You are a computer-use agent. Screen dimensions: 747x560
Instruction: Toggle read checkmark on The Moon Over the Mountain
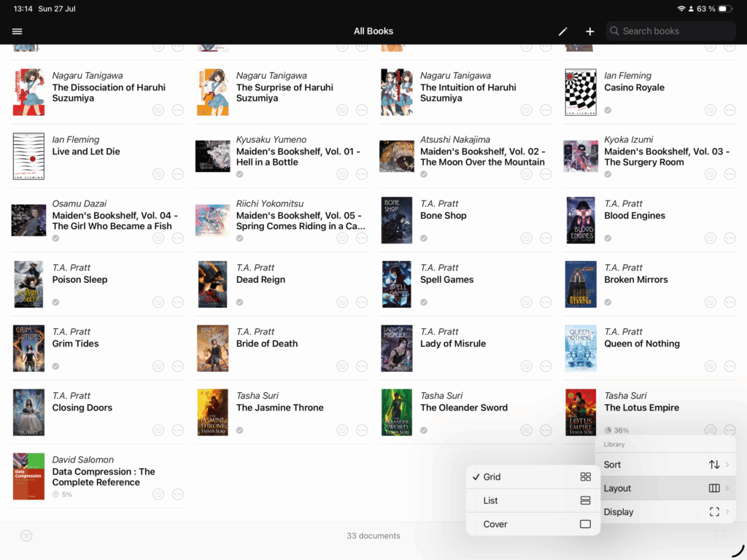point(424,174)
